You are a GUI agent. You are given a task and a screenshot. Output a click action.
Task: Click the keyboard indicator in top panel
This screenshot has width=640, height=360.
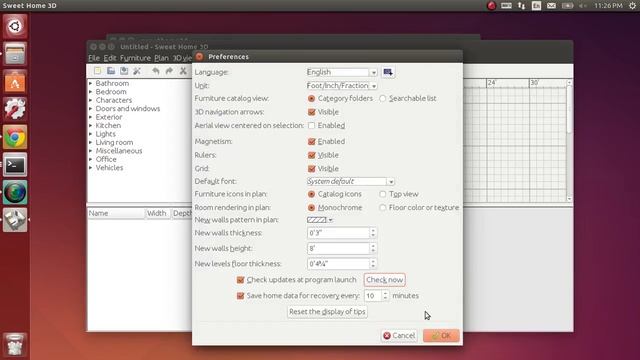[507, 6]
